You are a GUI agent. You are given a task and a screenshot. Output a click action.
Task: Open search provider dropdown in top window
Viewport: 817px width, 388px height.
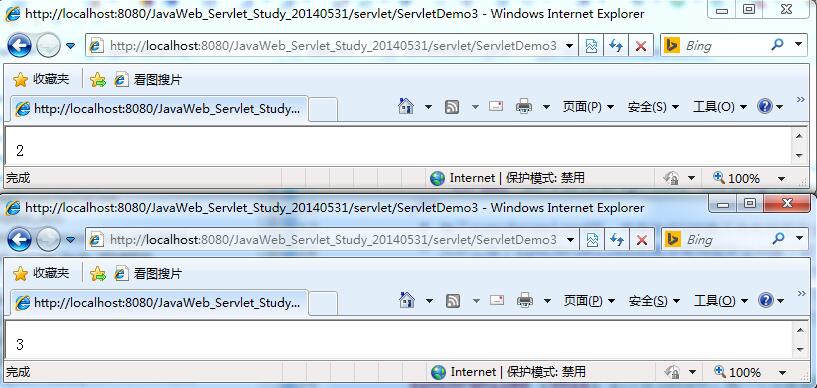798,45
